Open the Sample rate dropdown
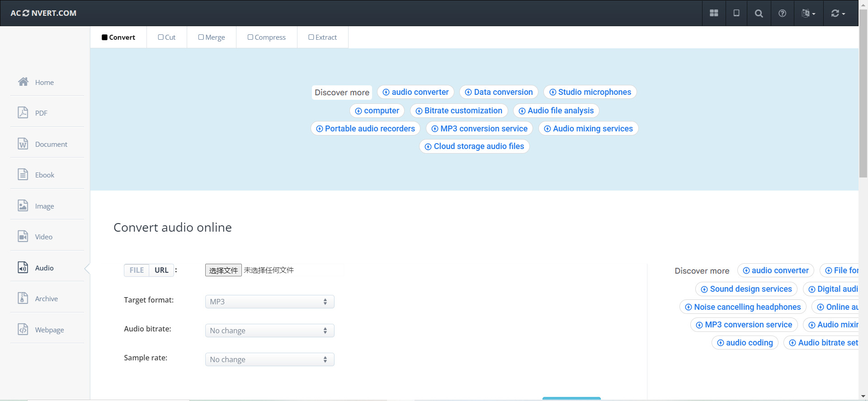868x401 pixels. 269,359
